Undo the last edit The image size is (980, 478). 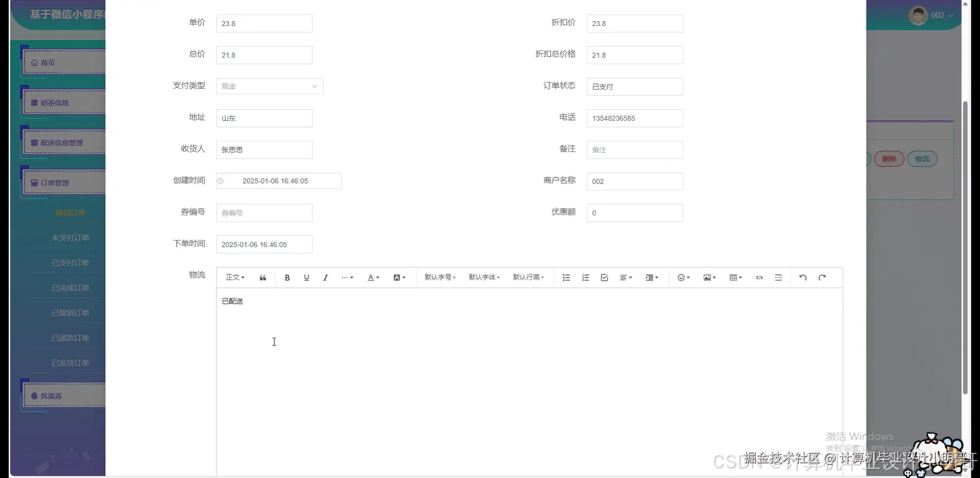(802, 277)
